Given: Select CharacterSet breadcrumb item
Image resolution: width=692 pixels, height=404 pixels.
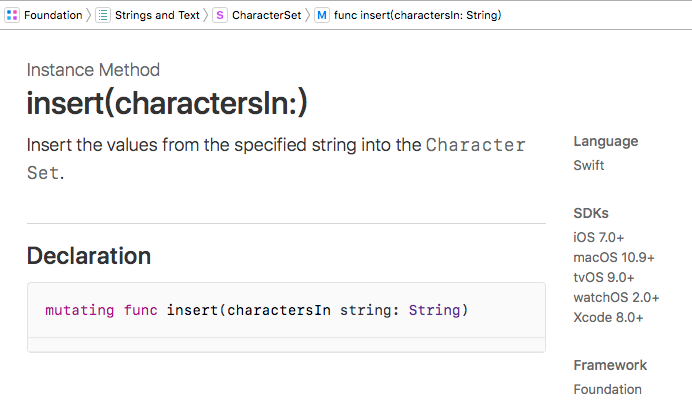Looking at the screenshot, I should coord(266,15).
